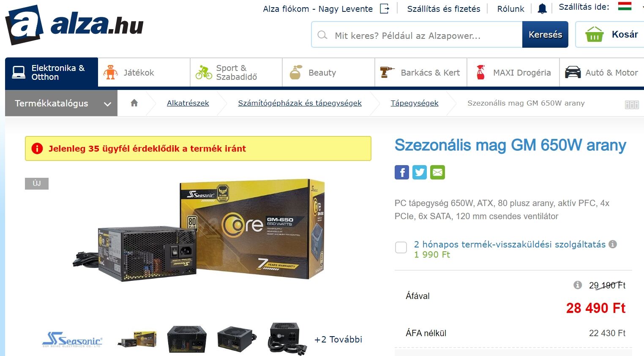Expand the Termékkatalógus dropdown
The width and height of the screenshot is (644, 356).
[x=61, y=103]
